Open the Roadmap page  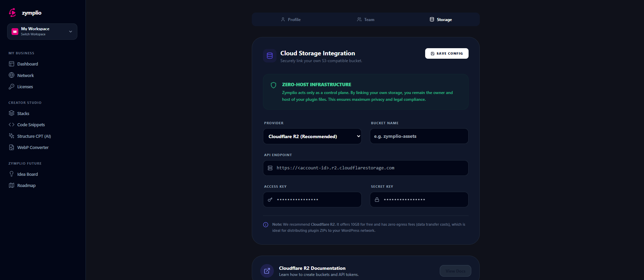coord(26,185)
